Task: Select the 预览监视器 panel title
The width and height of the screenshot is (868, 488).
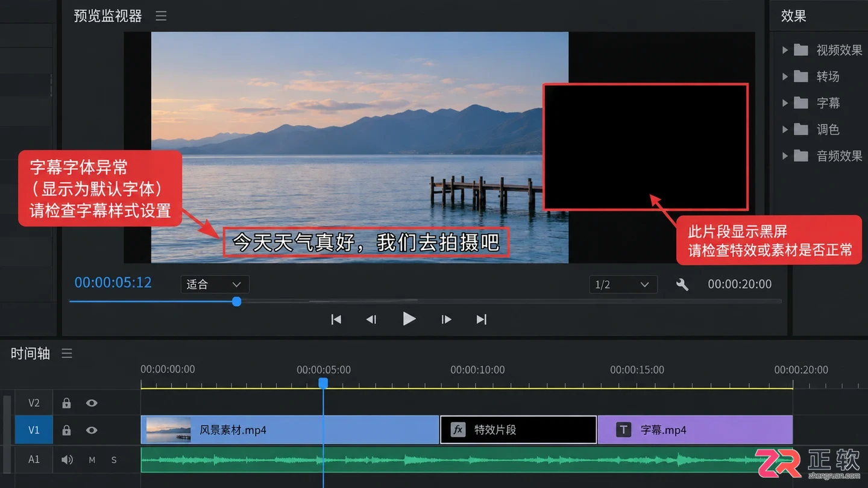Action: tap(108, 16)
